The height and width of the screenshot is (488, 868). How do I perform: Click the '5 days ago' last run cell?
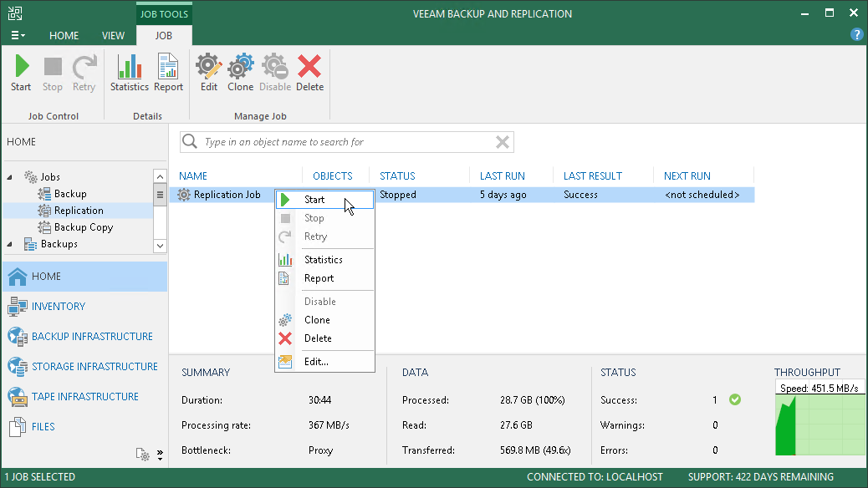[x=503, y=195]
